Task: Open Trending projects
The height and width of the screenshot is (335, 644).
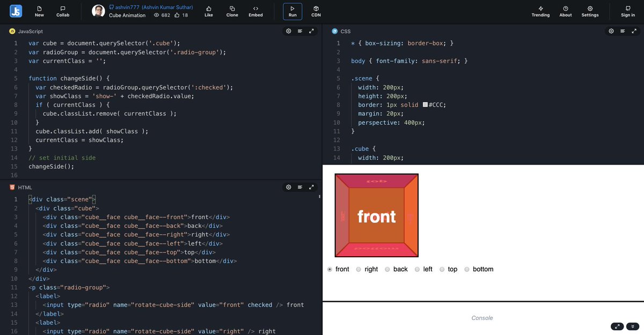Action: click(x=540, y=11)
